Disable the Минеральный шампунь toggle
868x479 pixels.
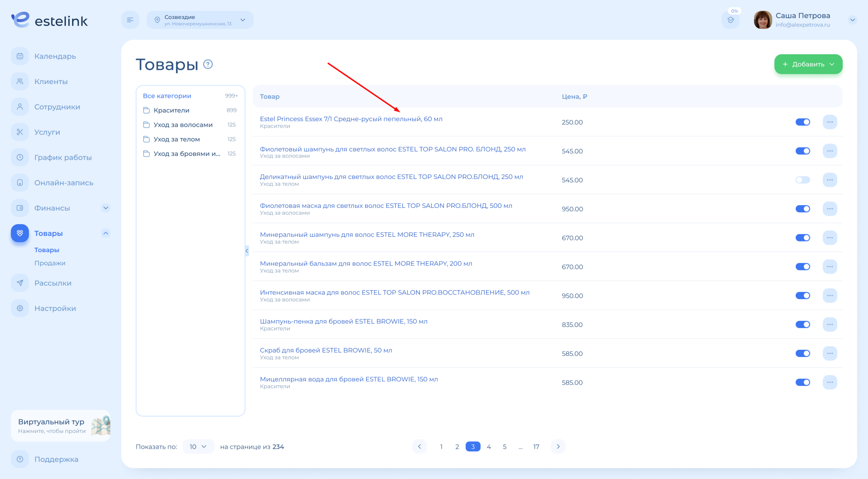803,238
